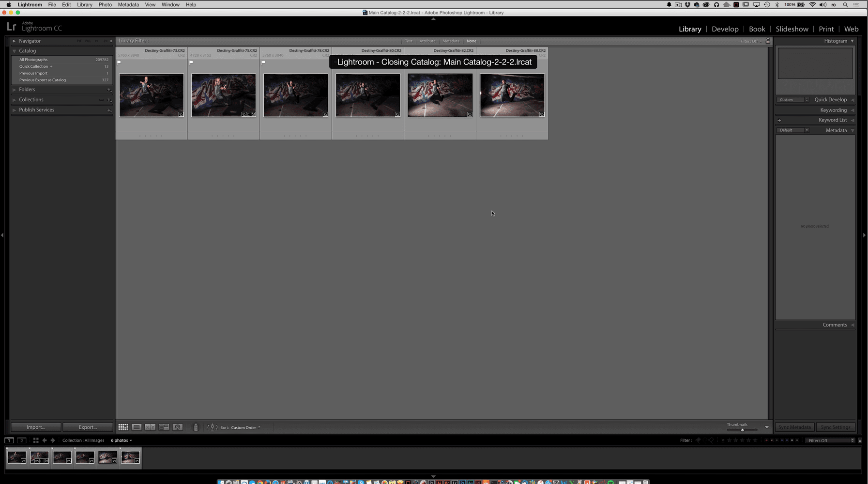The width and height of the screenshot is (868, 484).
Task: Open the Filters Off dropdown in filmstrip
Action: tap(829, 440)
